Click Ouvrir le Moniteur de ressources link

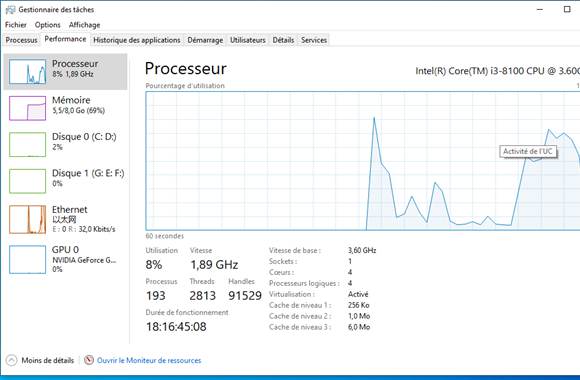(x=149, y=360)
